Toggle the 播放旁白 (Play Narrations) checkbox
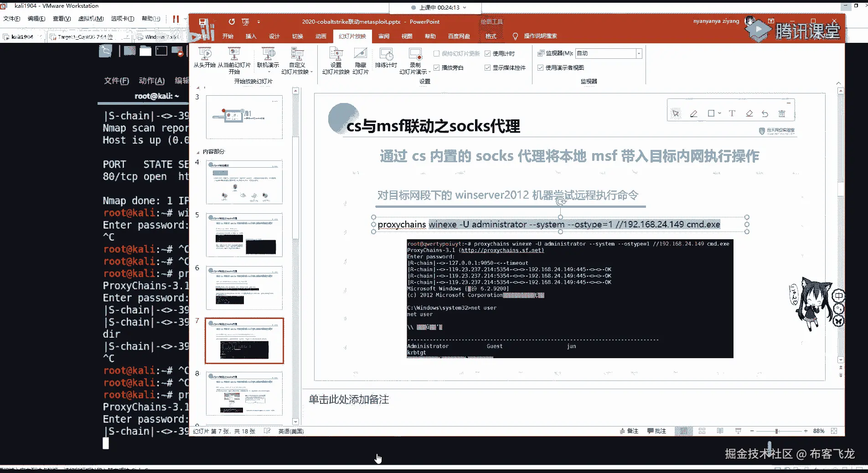The image size is (868, 473). click(x=436, y=67)
